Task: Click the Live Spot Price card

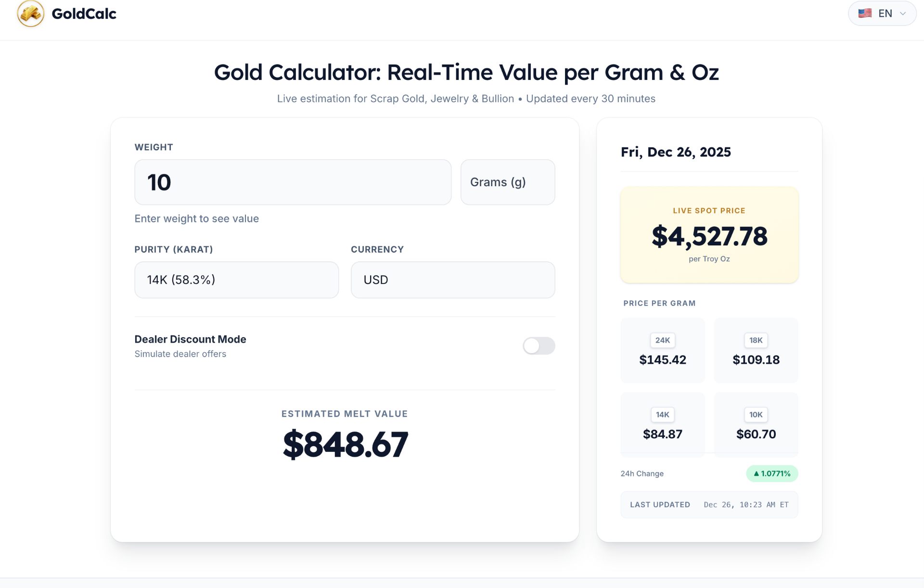Action: 708,235
